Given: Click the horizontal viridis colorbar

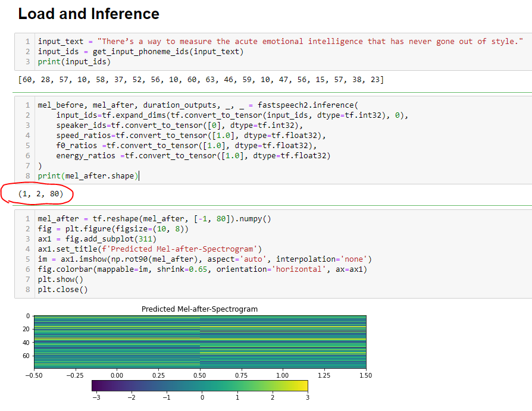Looking at the screenshot, I should 200,386.
